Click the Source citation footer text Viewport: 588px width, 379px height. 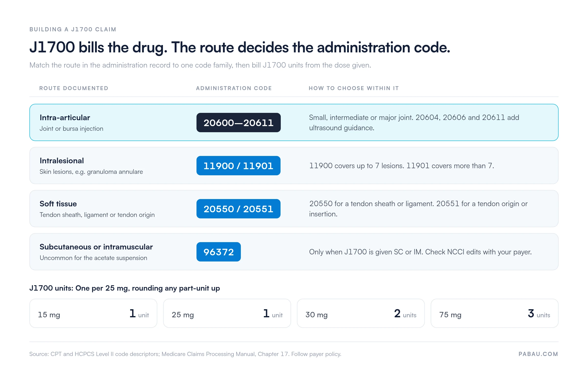pyautogui.click(x=185, y=354)
